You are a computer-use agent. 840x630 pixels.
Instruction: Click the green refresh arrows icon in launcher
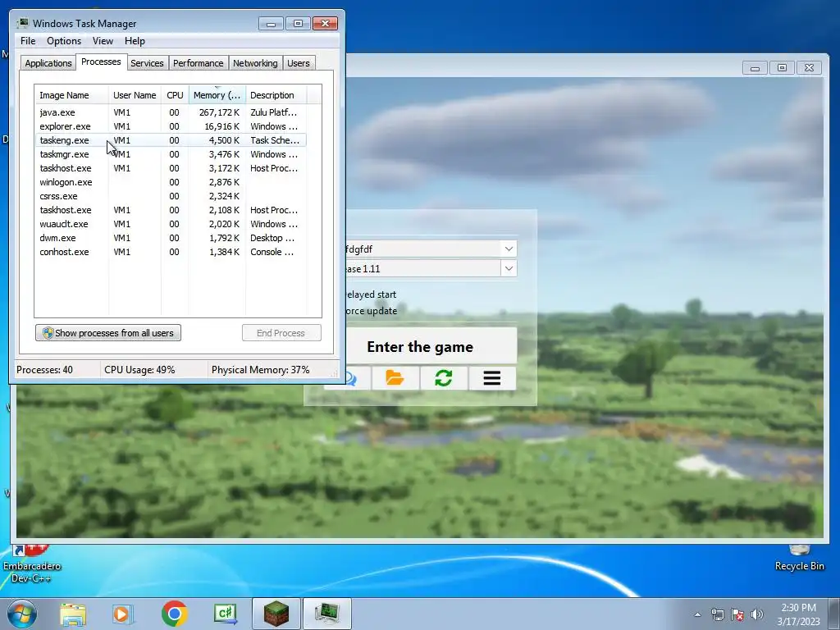(x=444, y=378)
